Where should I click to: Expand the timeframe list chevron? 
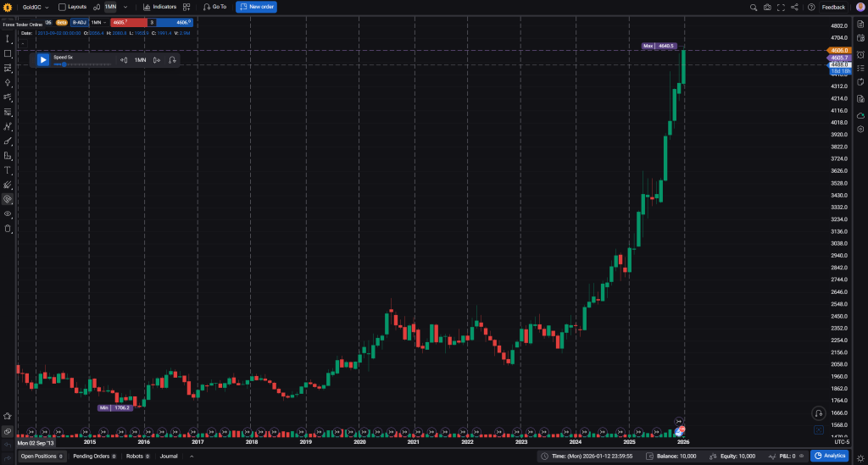(125, 7)
